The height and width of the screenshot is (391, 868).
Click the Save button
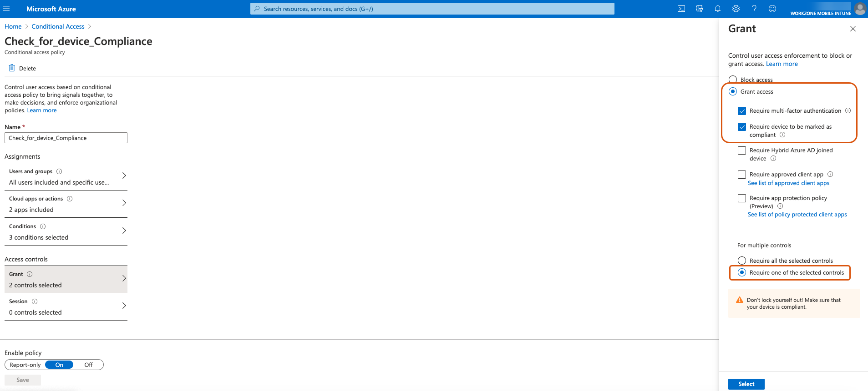[23, 380]
